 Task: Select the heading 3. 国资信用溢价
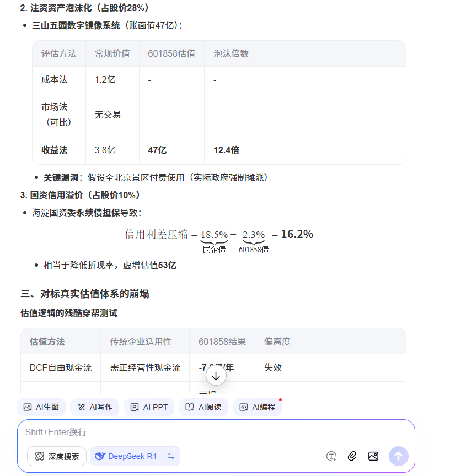[80, 195]
